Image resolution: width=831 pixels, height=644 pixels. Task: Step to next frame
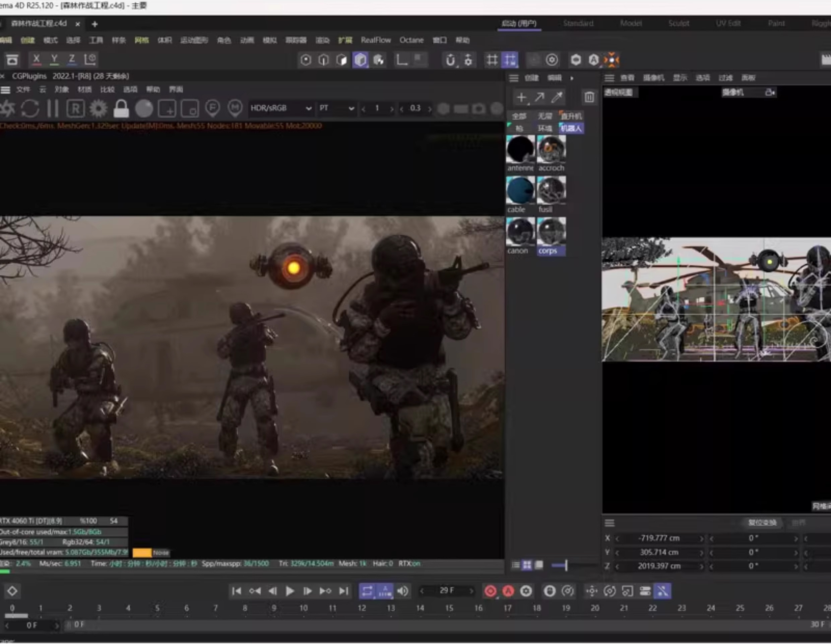click(x=308, y=591)
